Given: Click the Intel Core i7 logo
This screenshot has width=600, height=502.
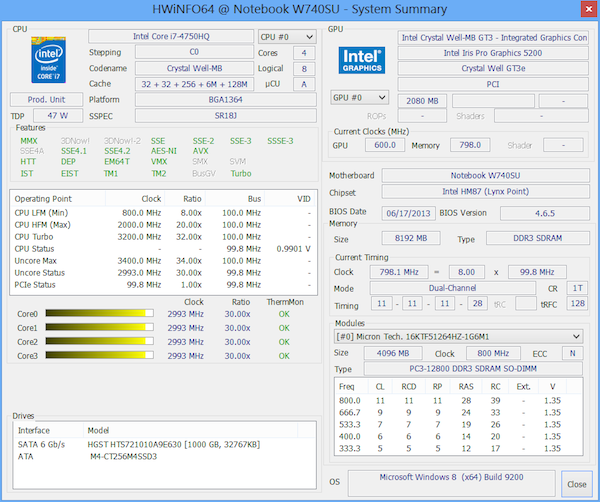Looking at the screenshot, I should click(x=48, y=59).
